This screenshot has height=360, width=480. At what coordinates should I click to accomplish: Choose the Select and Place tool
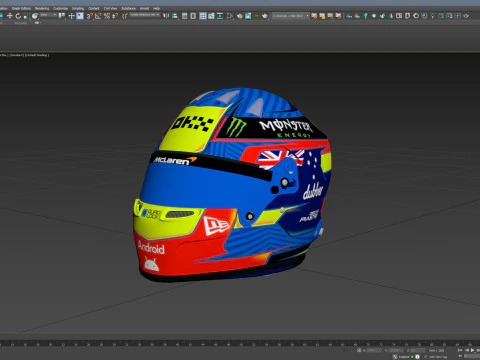coord(35,16)
